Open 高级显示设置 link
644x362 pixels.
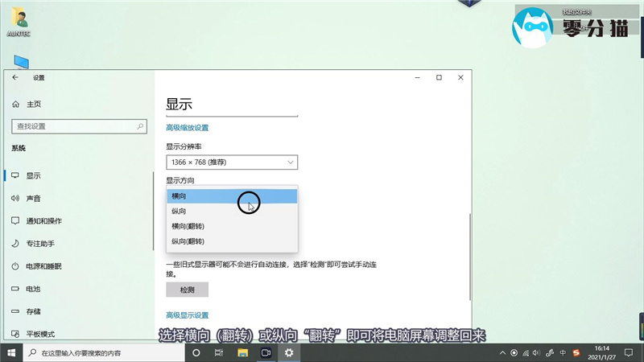pos(187,315)
